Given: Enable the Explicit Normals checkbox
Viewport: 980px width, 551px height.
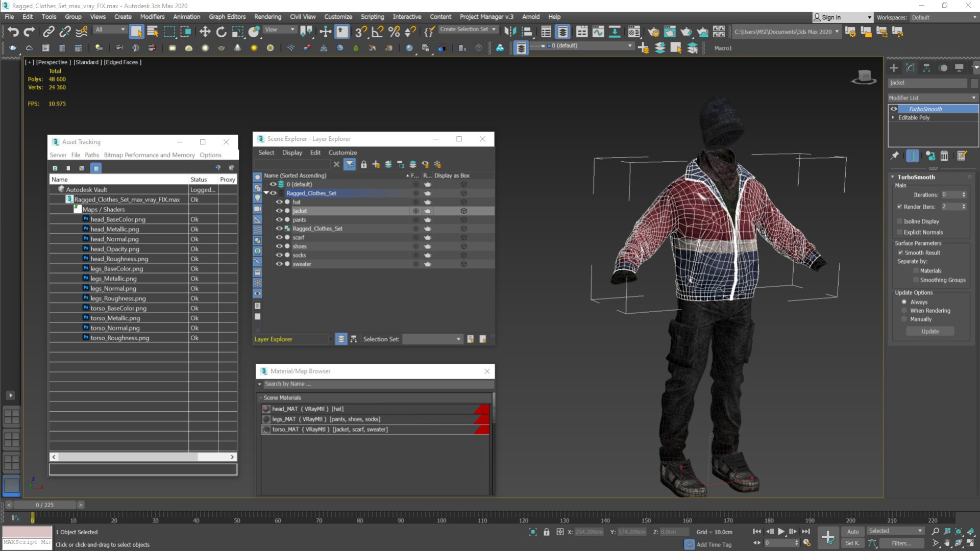Looking at the screenshot, I should (899, 232).
